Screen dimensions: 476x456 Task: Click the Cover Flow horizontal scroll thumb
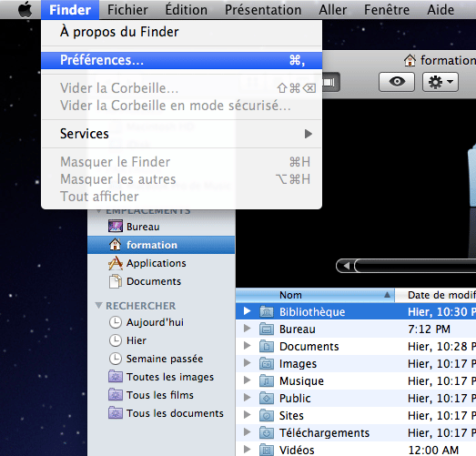[x=415, y=266]
